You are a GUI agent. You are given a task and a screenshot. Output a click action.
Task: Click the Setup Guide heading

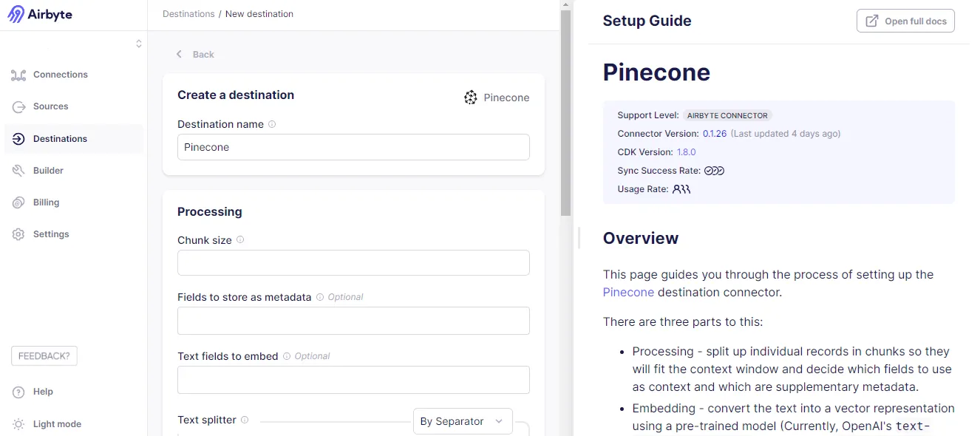point(647,21)
